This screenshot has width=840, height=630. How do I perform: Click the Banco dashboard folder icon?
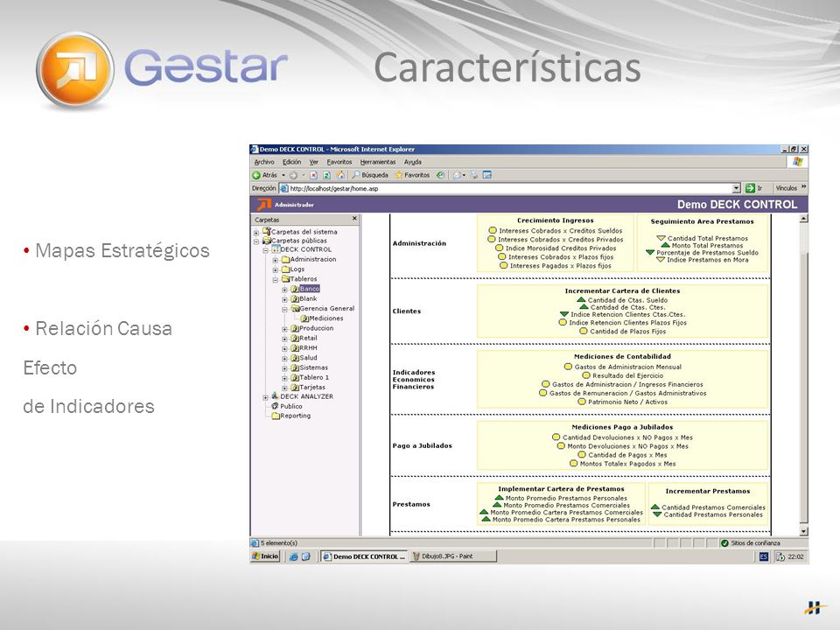[x=295, y=289]
